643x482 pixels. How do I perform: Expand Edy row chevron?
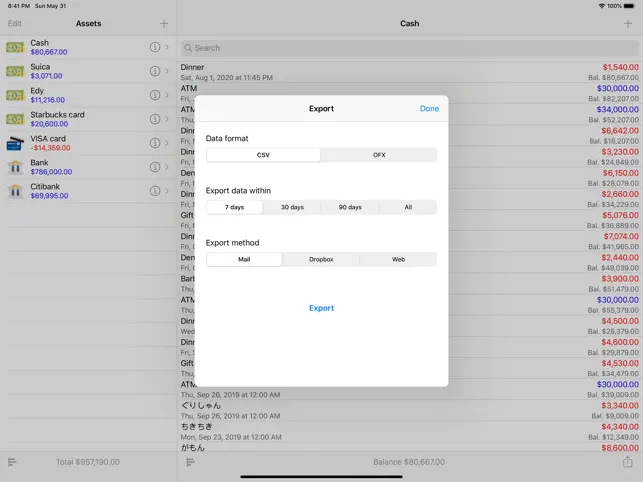coord(167,95)
